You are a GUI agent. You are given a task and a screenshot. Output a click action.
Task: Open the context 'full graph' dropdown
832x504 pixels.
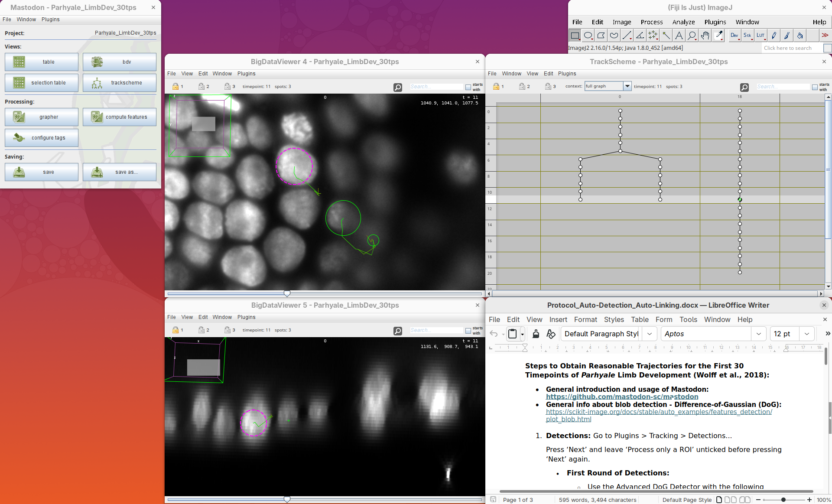coord(627,86)
